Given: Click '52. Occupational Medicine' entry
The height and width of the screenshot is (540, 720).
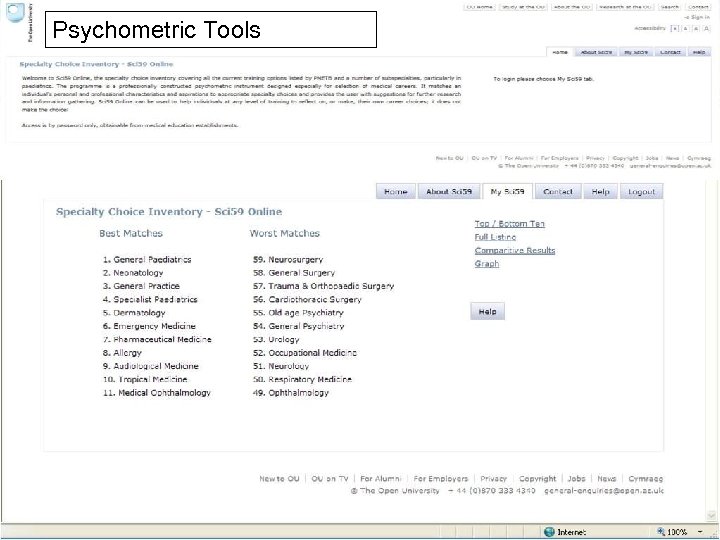Looking at the screenshot, I should (x=304, y=353).
